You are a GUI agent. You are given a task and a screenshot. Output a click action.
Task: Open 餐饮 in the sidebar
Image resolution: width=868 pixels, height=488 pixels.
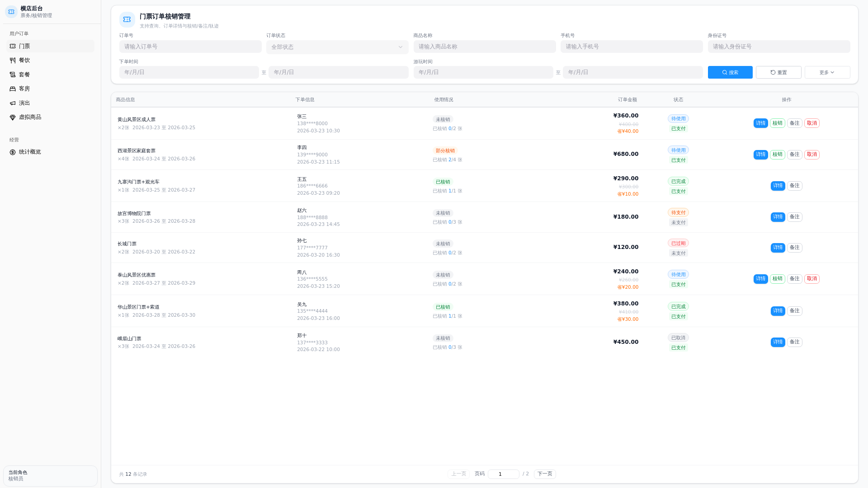tap(50, 60)
